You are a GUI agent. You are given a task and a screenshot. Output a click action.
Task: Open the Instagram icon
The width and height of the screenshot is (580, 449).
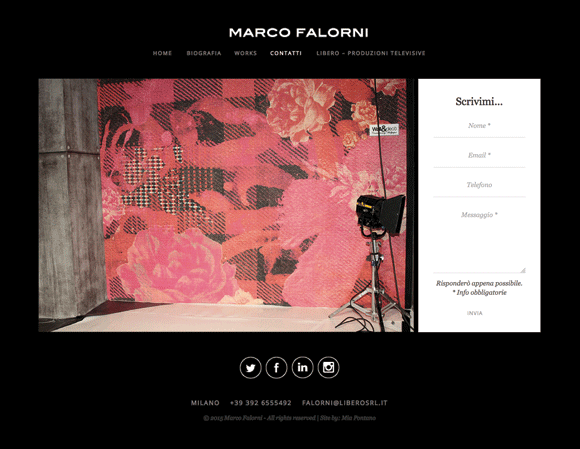[x=328, y=368]
